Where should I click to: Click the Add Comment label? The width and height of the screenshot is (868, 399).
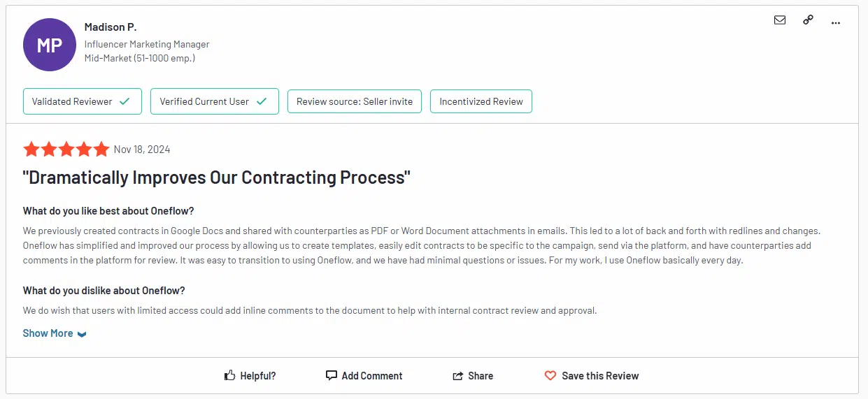pyautogui.click(x=372, y=376)
